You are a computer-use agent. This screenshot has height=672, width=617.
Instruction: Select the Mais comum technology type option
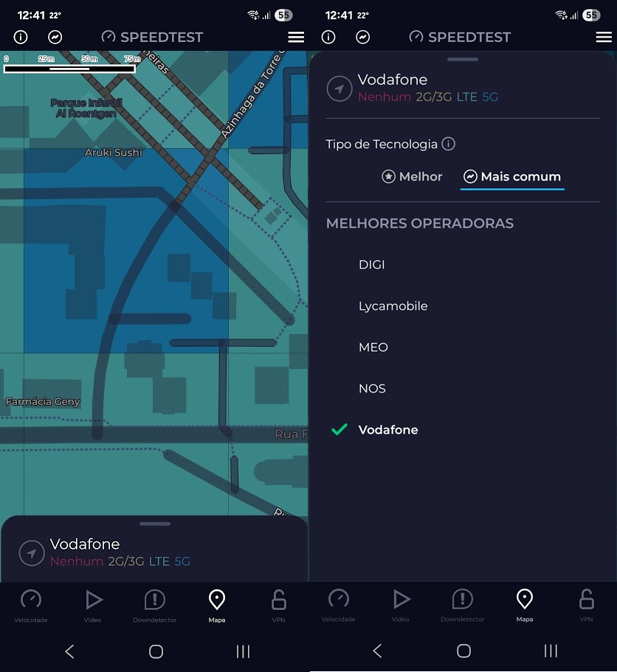(512, 177)
